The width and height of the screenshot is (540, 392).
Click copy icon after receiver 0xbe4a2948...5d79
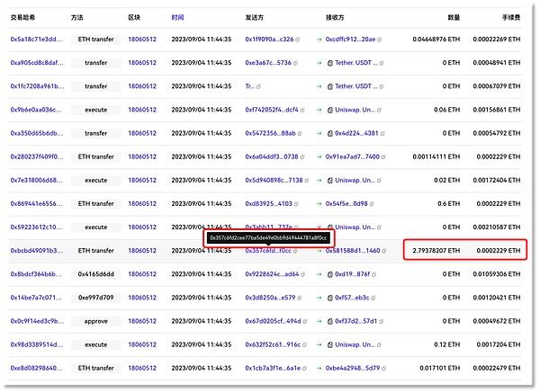tap(384, 367)
